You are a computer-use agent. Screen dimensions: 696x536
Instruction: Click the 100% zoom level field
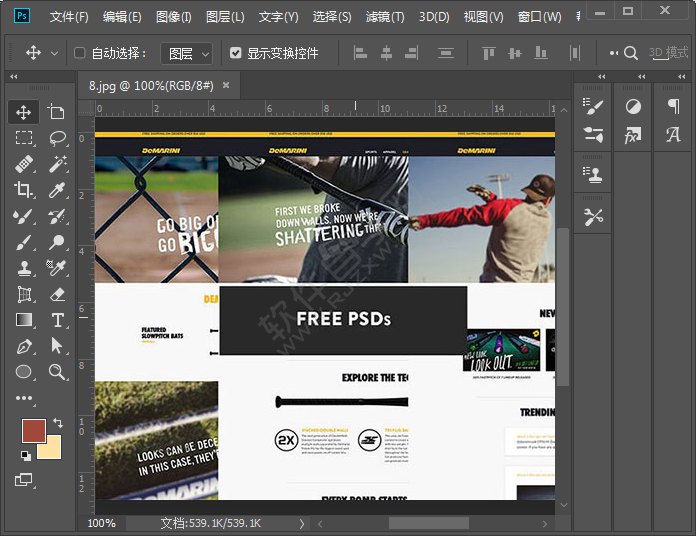click(101, 523)
